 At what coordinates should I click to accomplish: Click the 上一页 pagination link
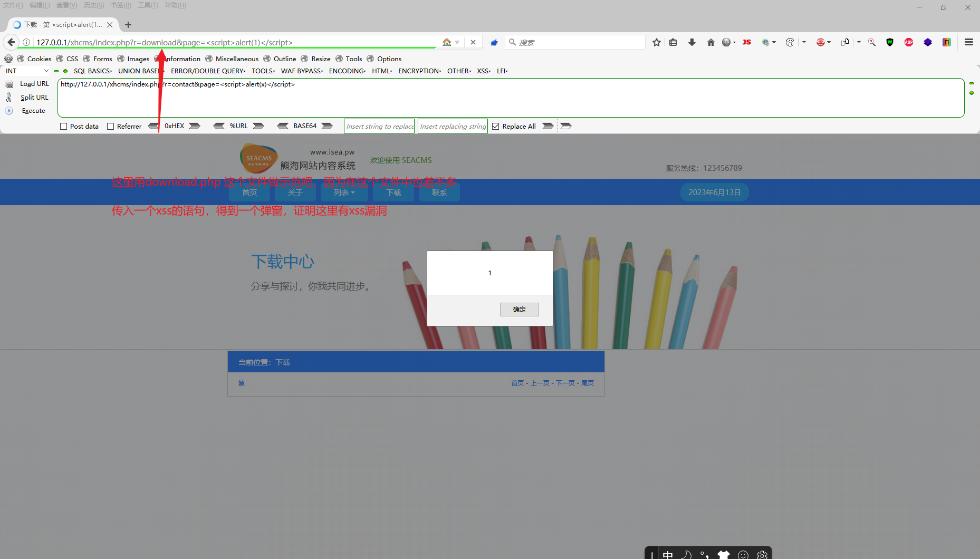coord(540,383)
